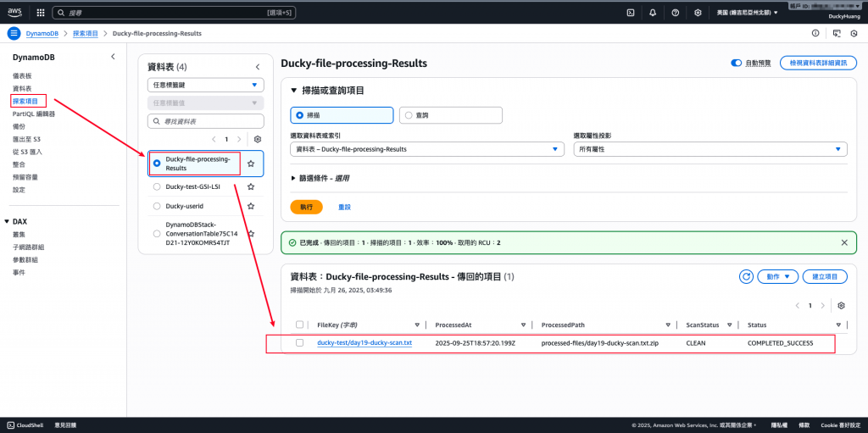Image resolution: width=868 pixels, height=433 pixels.
Task: Sort by the FileKey column arrow
Action: tap(417, 325)
